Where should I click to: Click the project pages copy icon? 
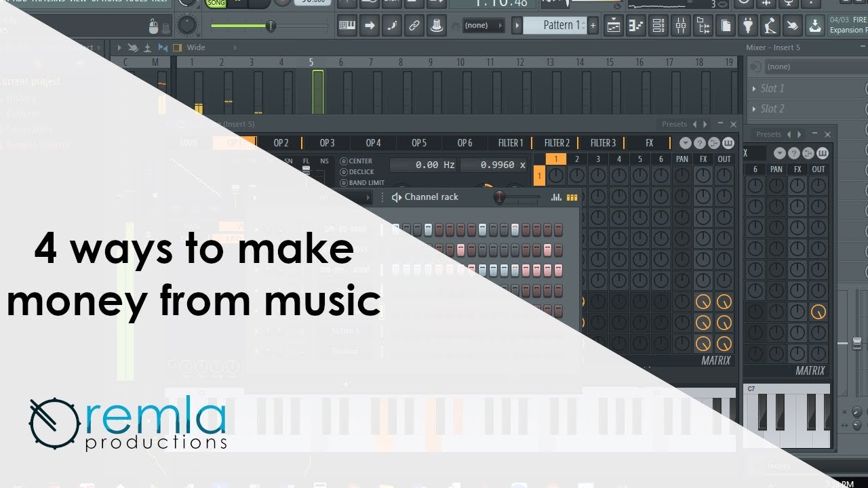pos(726,26)
